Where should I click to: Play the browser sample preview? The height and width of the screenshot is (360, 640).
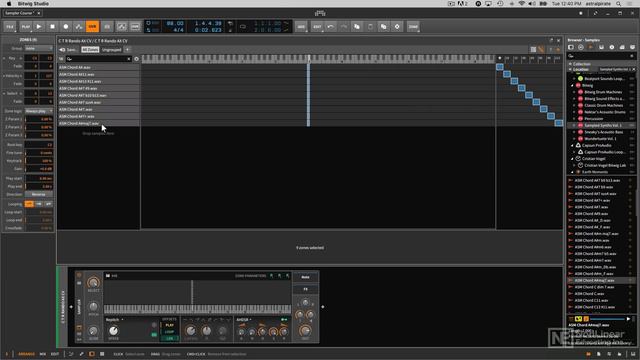click(x=628, y=319)
